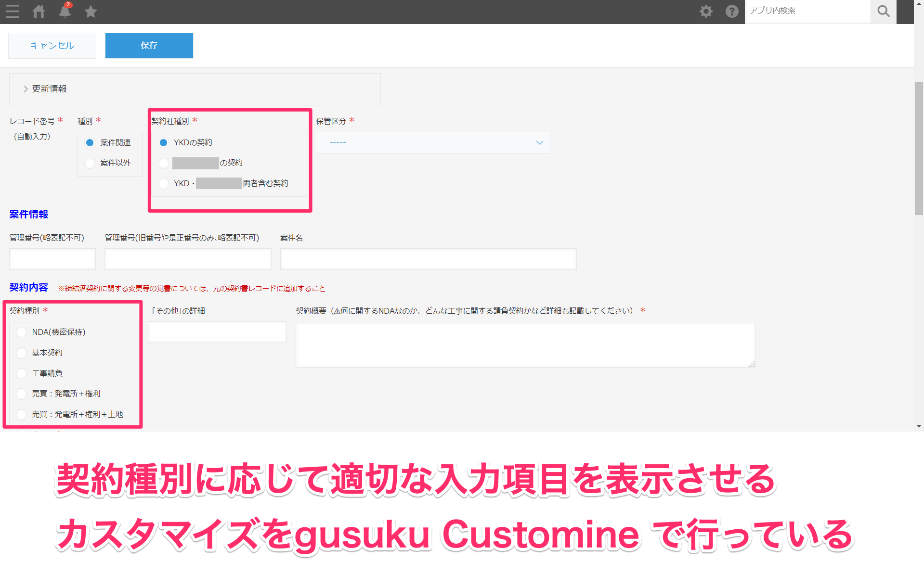Click the「その他」の詳細 input field

(217, 332)
